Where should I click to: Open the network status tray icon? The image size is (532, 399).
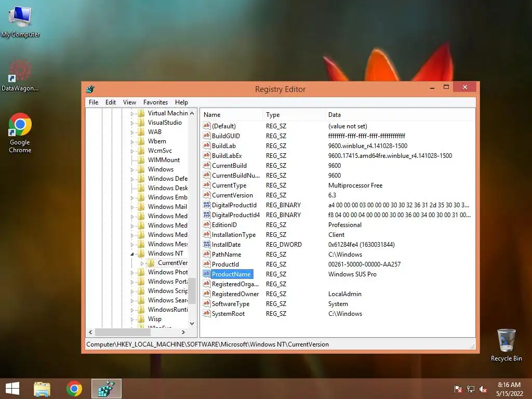tap(471, 389)
